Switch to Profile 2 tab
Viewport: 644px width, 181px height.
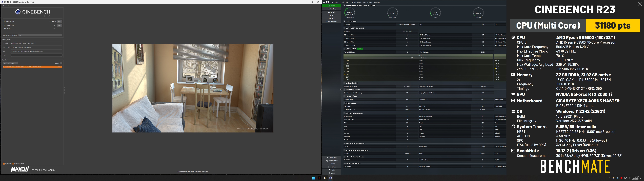(x=332, y=18)
